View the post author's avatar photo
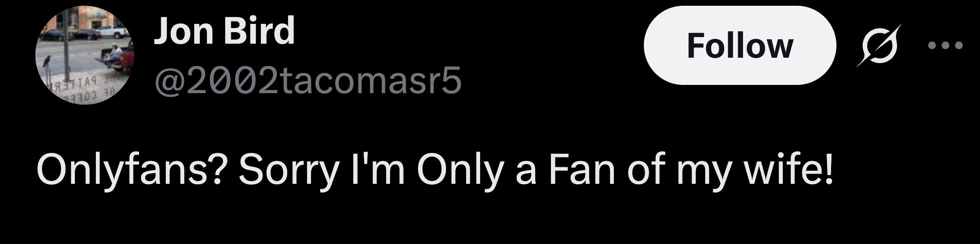980x244 pixels. click(x=85, y=55)
